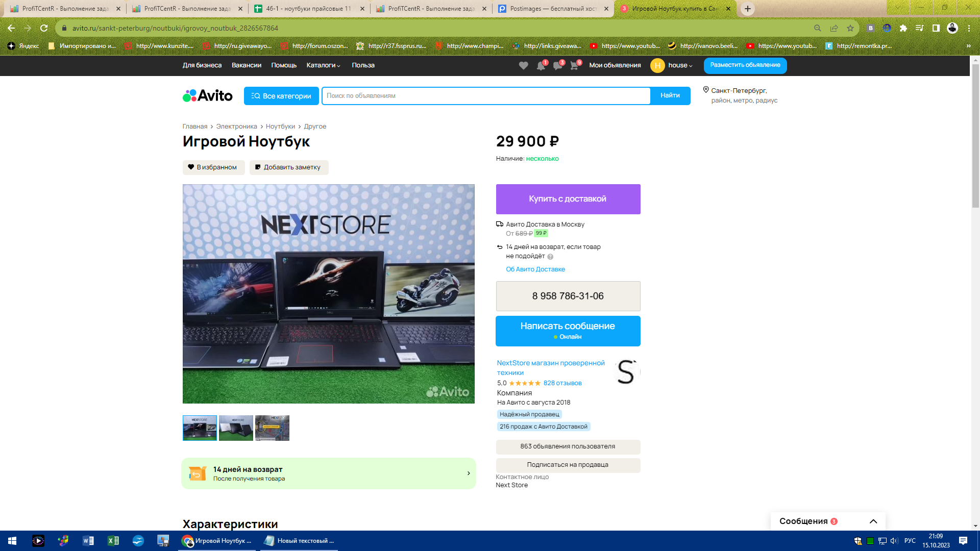Click return policy help question icon
Image resolution: width=980 pixels, height=551 pixels.
point(550,257)
